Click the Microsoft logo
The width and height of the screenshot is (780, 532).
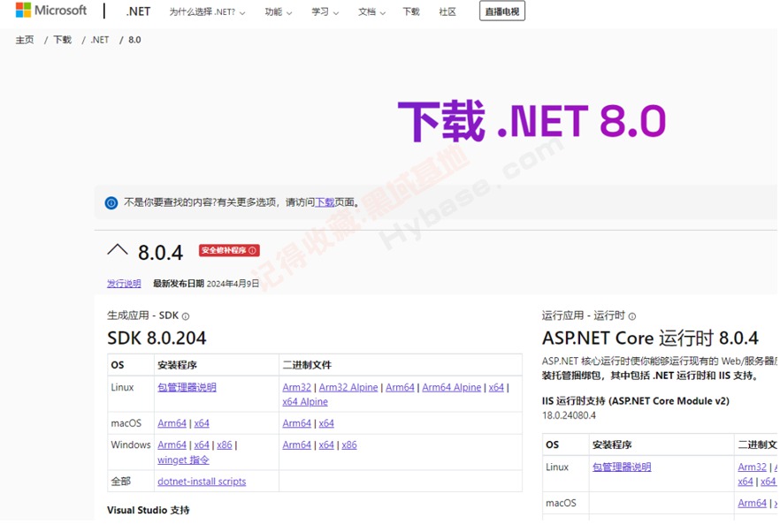click(50, 10)
